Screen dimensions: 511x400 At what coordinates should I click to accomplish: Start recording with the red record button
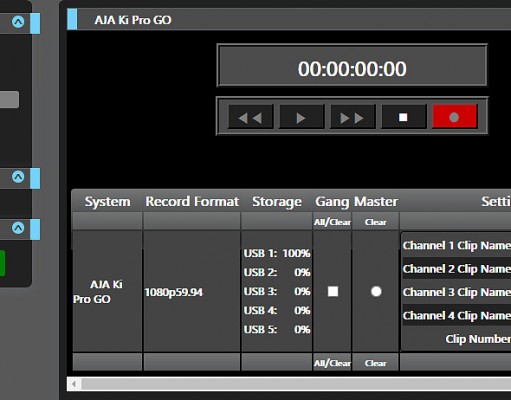pyautogui.click(x=455, y=117)
